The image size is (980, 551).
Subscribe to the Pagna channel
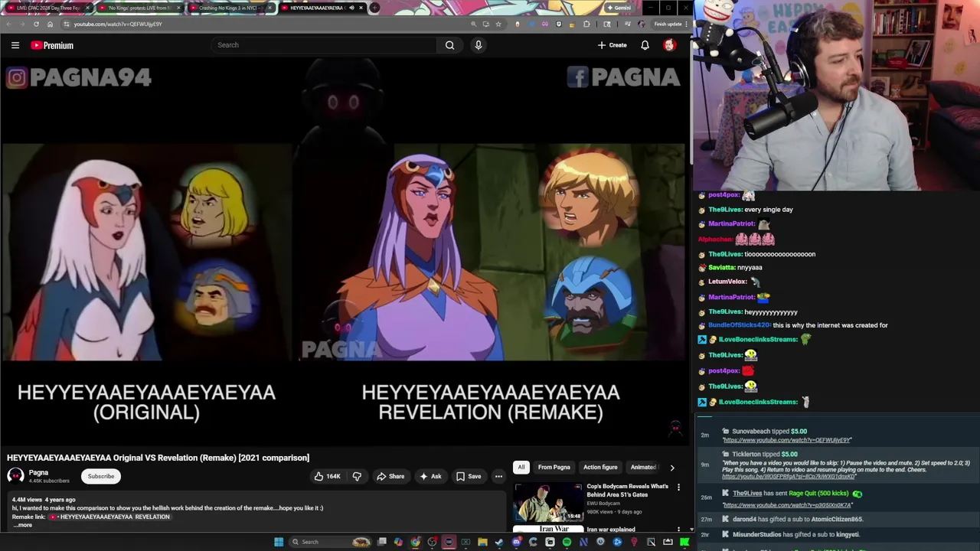(101, 476)
